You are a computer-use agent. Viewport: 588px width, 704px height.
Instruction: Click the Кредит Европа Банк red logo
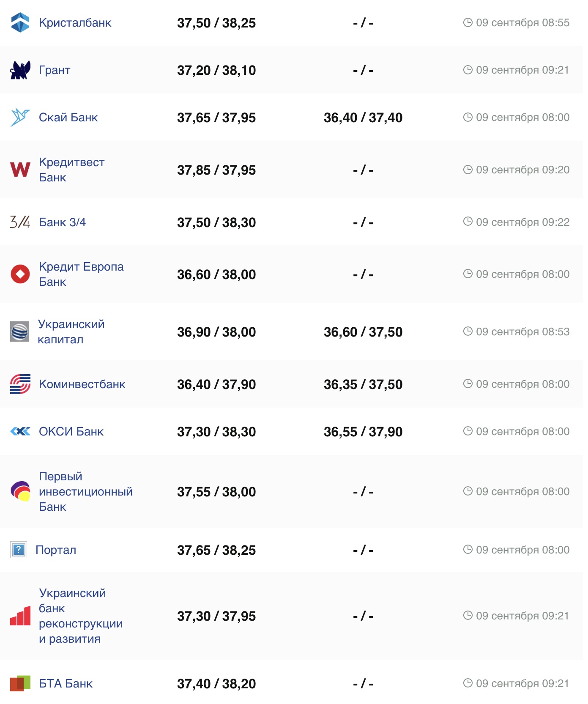(20, 274)
